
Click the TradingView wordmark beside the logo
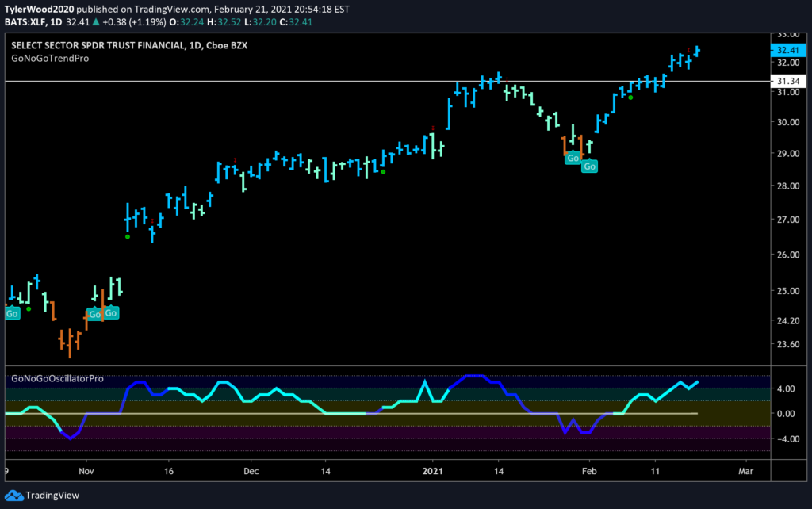[52, 496]
